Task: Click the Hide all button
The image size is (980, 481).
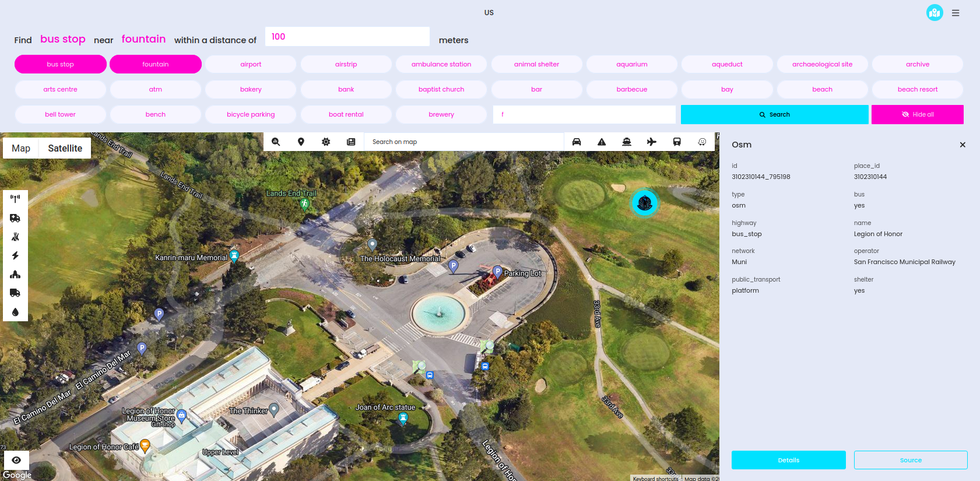Action: (918, 114)
